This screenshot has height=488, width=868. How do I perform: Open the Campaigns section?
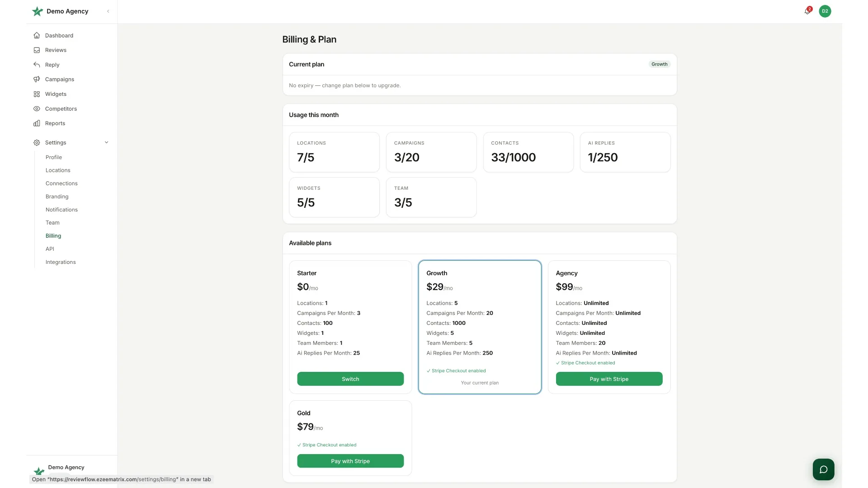[60, 80]
